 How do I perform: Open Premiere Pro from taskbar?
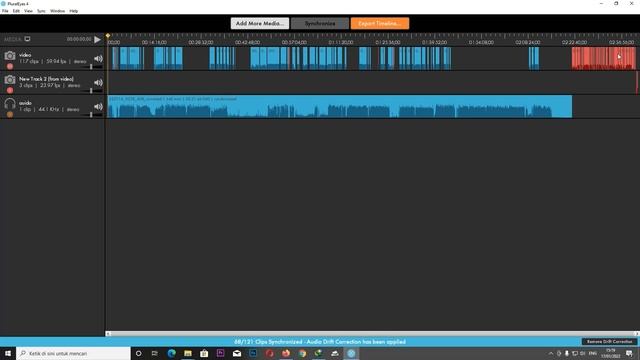click(220, 353)
